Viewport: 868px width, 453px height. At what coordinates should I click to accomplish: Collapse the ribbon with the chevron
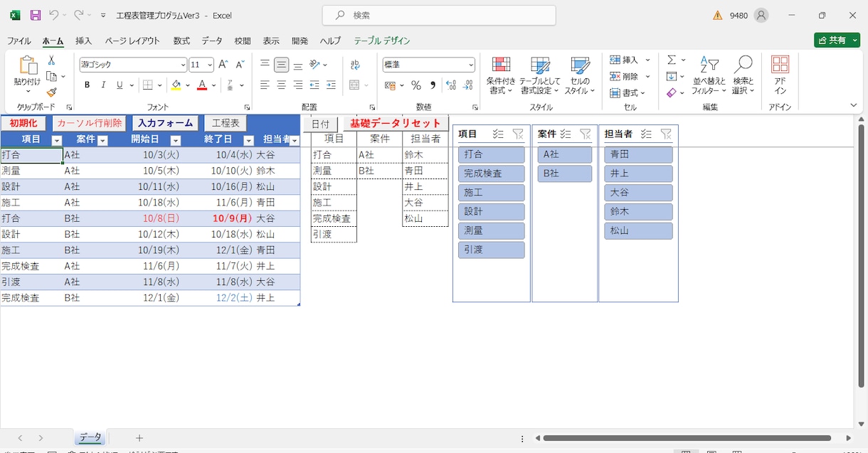(854, 105)
